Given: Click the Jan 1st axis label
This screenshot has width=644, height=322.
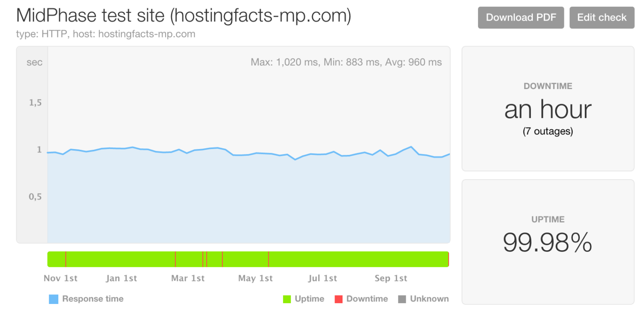Looking at the screenshot, I should point(121,278).
